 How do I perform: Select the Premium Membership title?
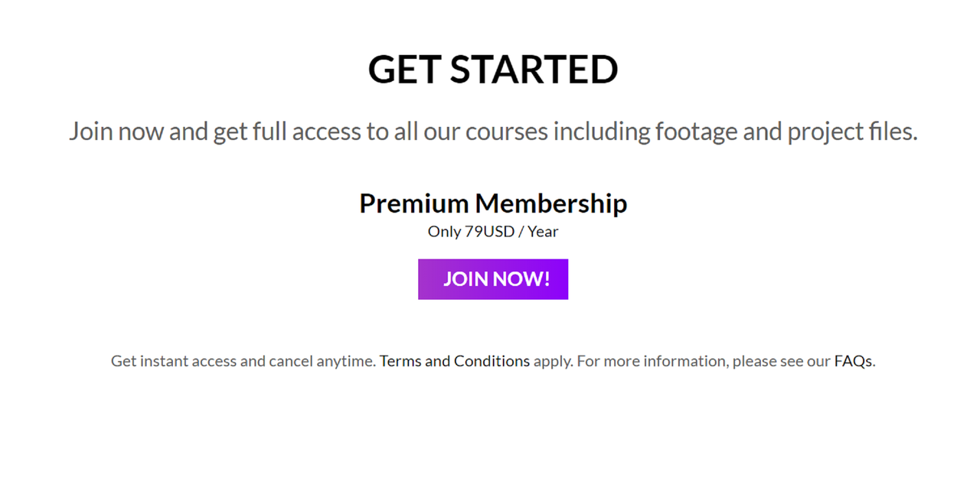coord(493,203)
